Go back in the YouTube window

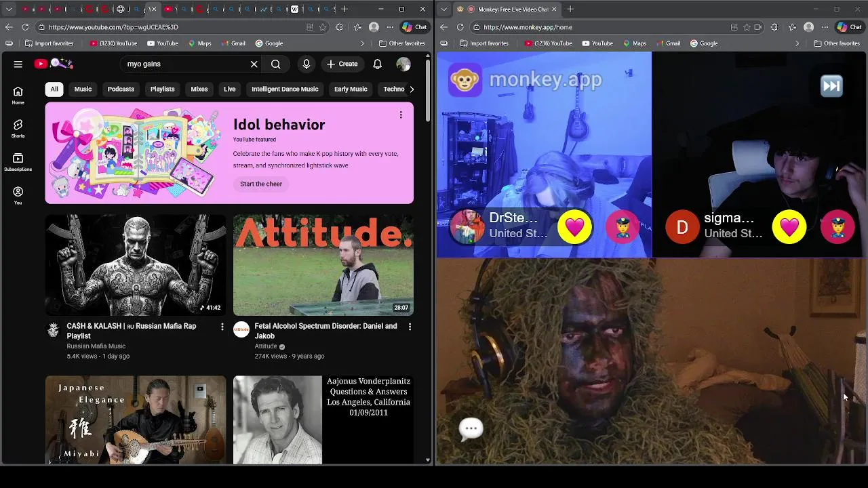click(x=9, y=27)
